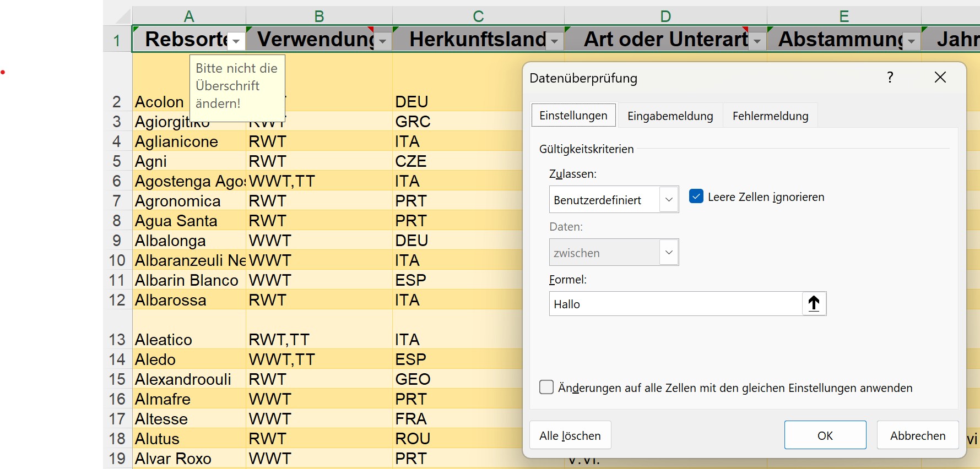Expand the Daten zwischen dropdown
The height and width of the screenshot is (469, 980).
[x=669, y=252]
